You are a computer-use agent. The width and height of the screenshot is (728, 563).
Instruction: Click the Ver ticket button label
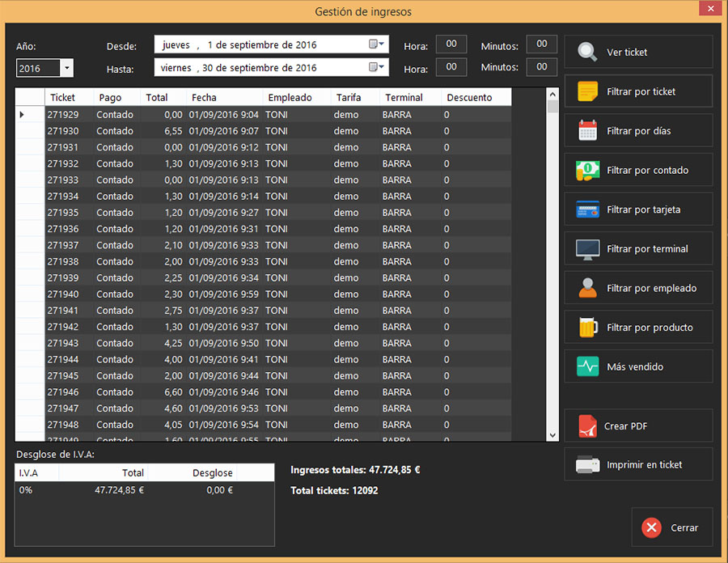click(x=627, y=53)
